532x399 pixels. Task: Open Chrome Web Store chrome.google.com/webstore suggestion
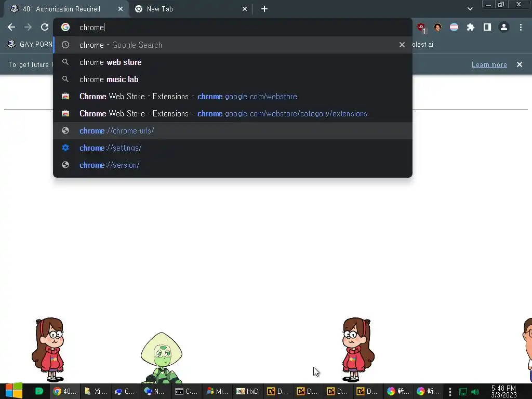232,96
